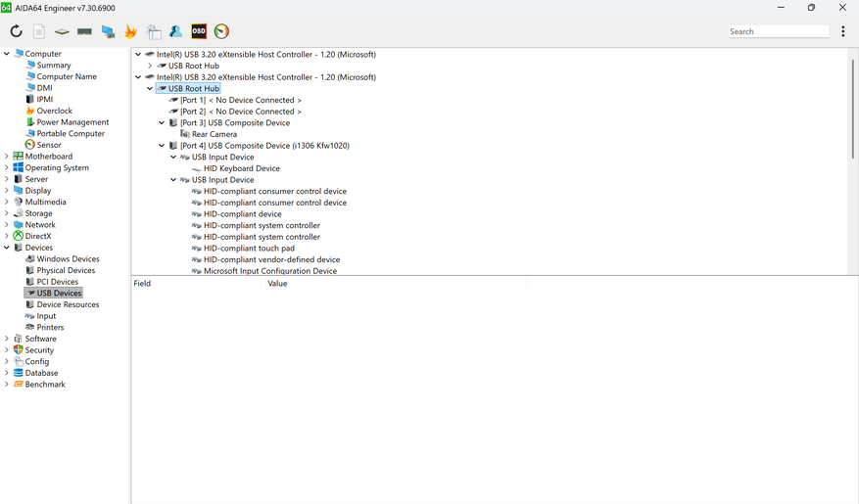Expand the Display category
This screenshot has width=859, height=504.
(7, 191)
